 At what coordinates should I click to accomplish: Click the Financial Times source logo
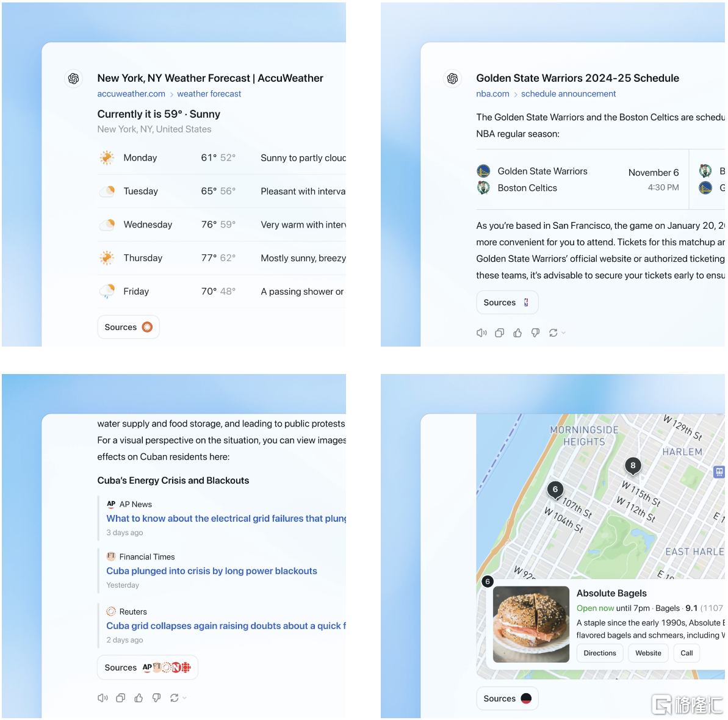(x=111, y=556)
